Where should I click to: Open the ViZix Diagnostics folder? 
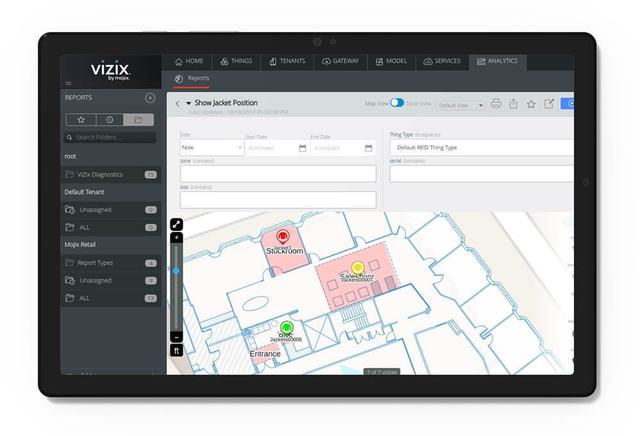tap(100, 174)
